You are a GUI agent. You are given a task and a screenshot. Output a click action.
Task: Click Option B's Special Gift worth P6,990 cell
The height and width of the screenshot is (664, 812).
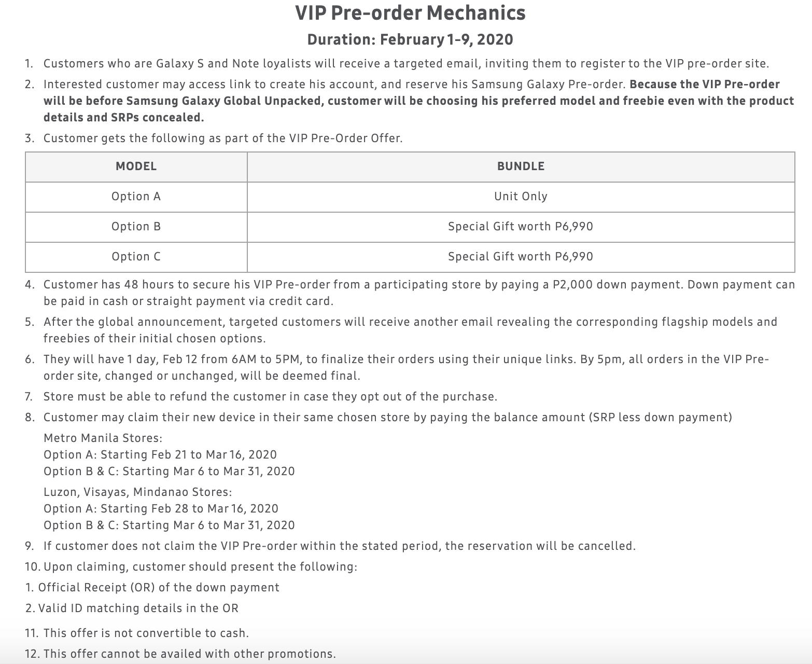pyautogui.click(x=521, y=226)
